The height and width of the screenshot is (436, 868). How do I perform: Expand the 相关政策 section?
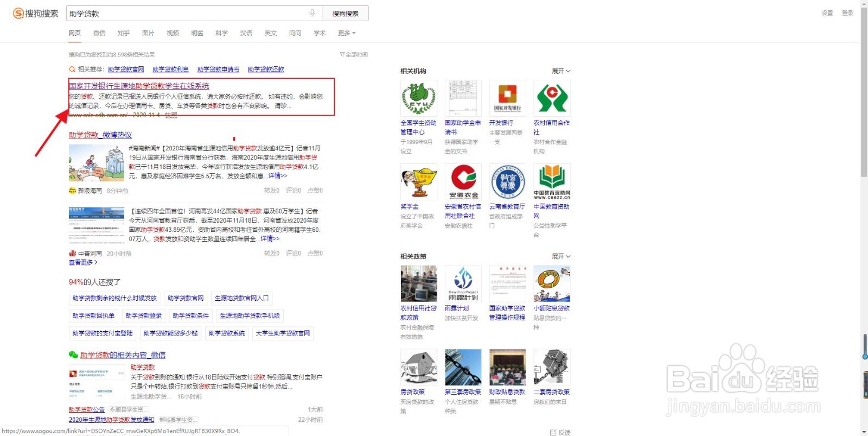pyautogui.click(x=561, y=256)
